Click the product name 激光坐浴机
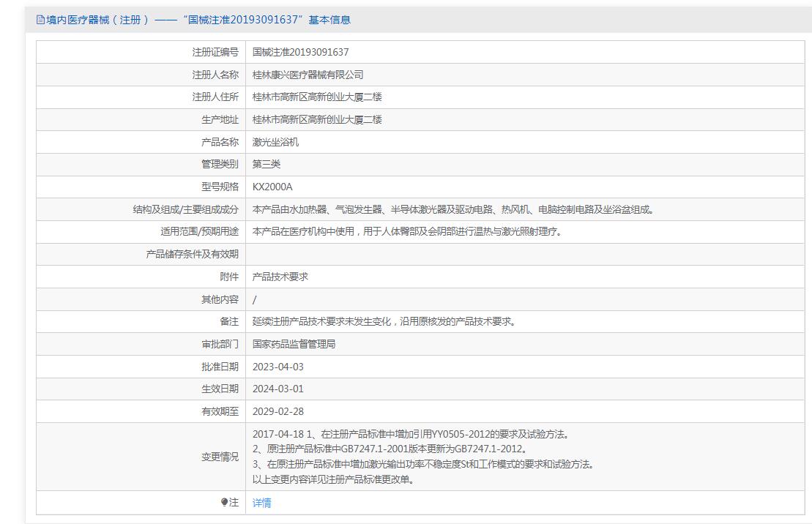 coord(275,142)
